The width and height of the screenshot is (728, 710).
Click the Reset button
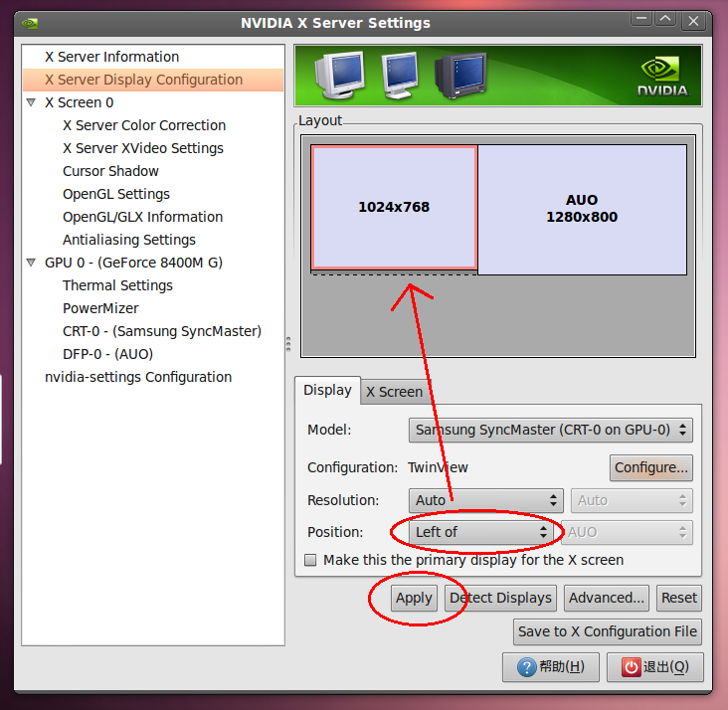click(x=679, y=598)
